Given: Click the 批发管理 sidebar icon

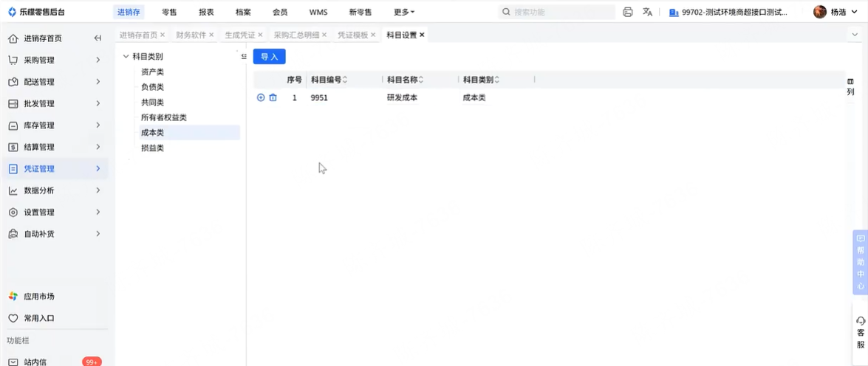Looking at the screenshot, I should pyautogui.click(x=13, y=103).
